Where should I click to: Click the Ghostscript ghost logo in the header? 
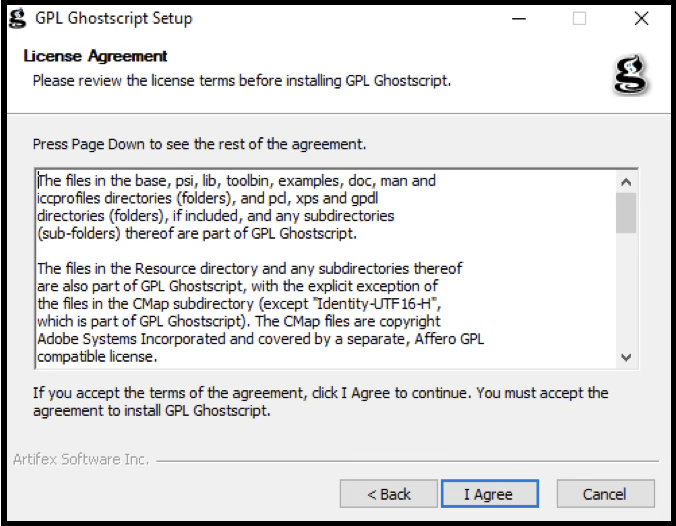click(x=631, y=75)
